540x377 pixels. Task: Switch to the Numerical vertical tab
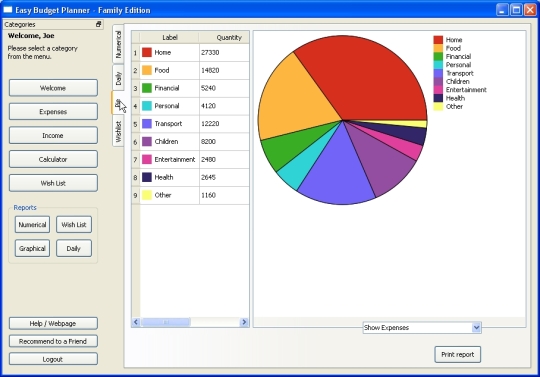point(118,44)
